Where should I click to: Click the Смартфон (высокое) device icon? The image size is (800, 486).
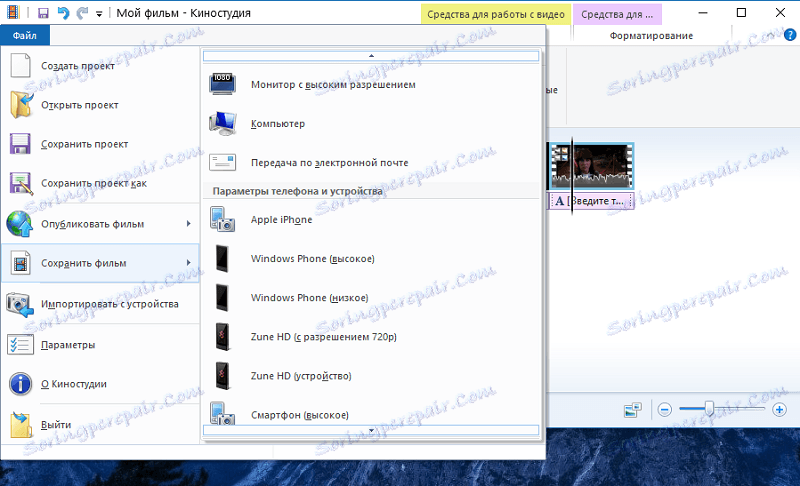[x=222, y=413]
